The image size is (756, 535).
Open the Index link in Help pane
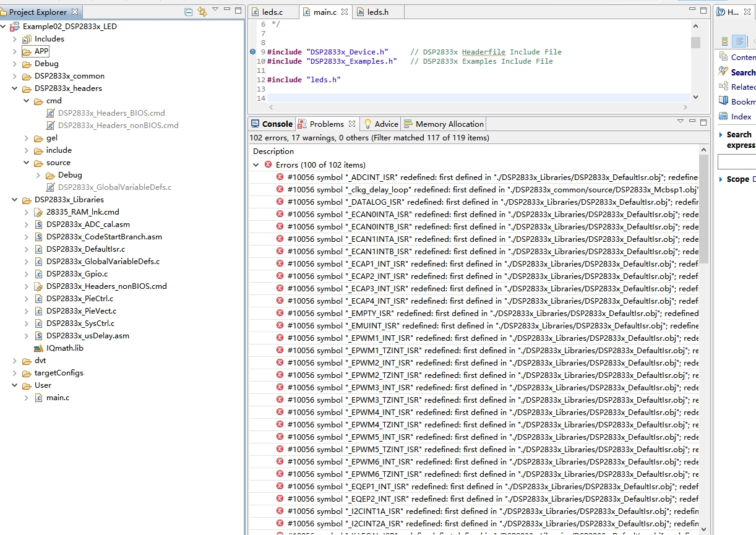[741, 116]
